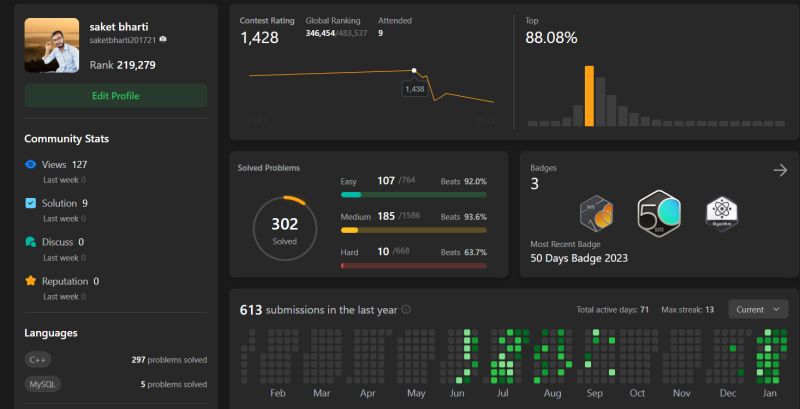800x409 pixels.
Task: Open badges list with the arrow icon
Action: [x=780, y=170]
